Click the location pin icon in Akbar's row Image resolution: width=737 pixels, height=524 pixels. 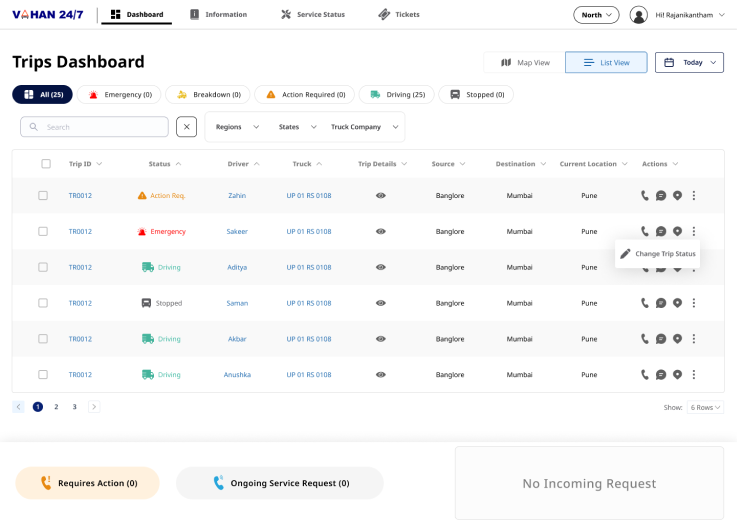tap(677, 339)
